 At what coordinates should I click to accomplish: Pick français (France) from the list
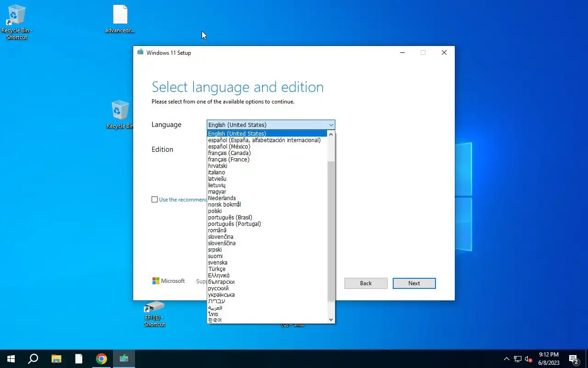[267, 159]
